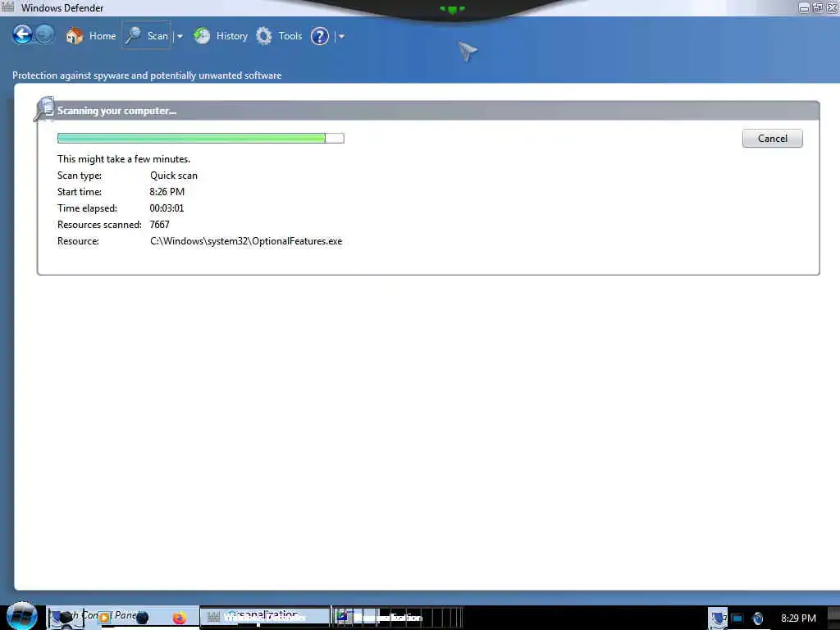Minimize the Windows Defender window

[x=804, y=7]
